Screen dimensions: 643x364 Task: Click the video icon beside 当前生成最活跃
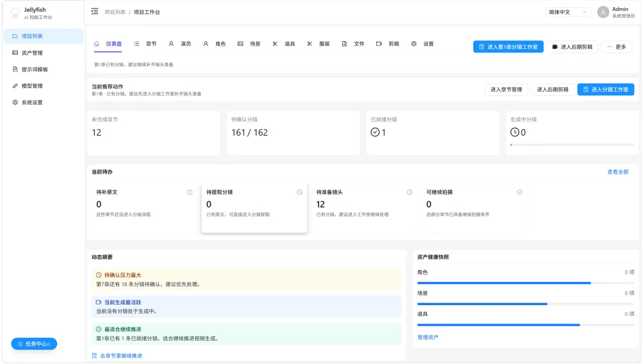98,302
